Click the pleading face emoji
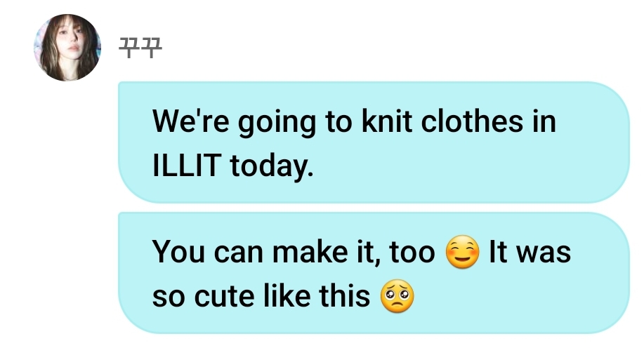The height and width of the screenshot is (348, 644). pyautogui.click(x=397, y=296)
